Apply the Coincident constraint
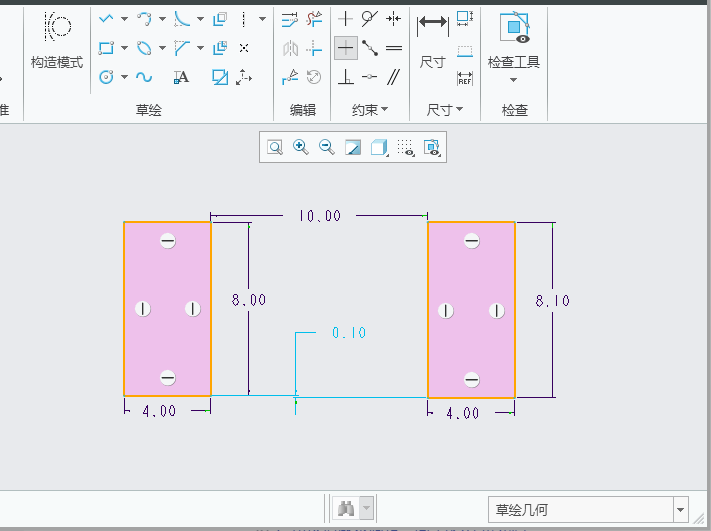Screen dimensions: 711x531 [370, 77]
